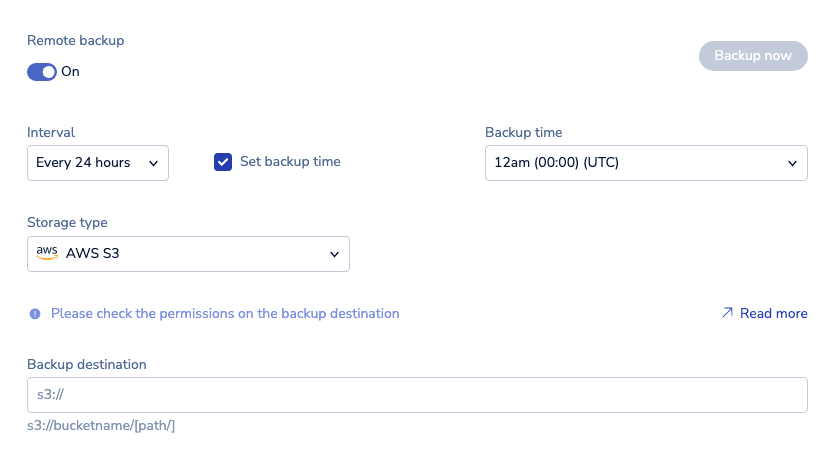Click the Set backup time label text
Screen dimensions: 834x452
[x=290, y=162]
